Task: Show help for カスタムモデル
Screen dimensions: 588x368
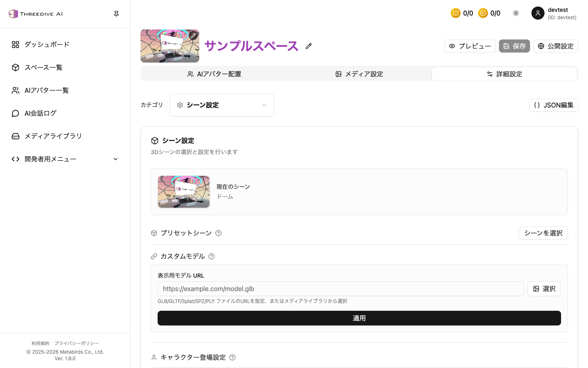Action: [212, 256]
